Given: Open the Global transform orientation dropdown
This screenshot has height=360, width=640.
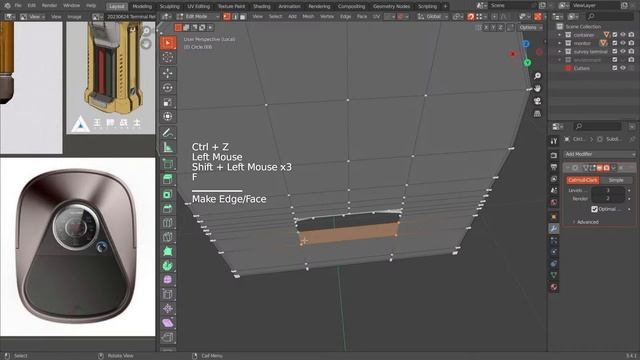Looking at the screenshot, I should (x=432, y=17).
